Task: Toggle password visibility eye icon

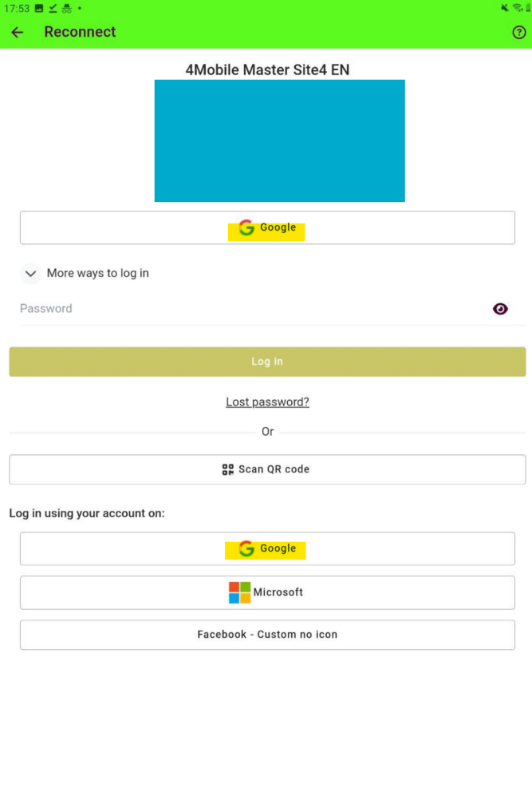Action: point(500,309)
